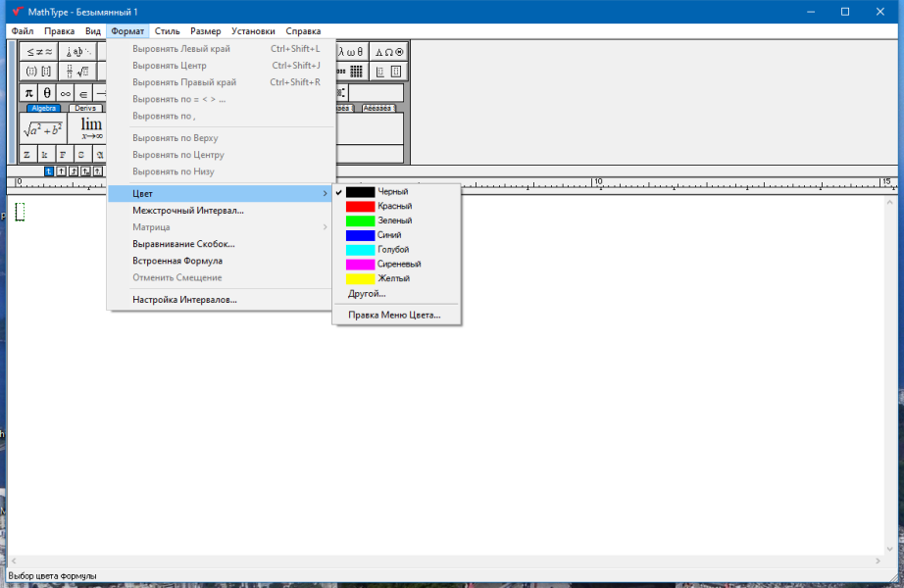Select the Красный color option
The image size is (904, 588).
[x=397, y=207]
